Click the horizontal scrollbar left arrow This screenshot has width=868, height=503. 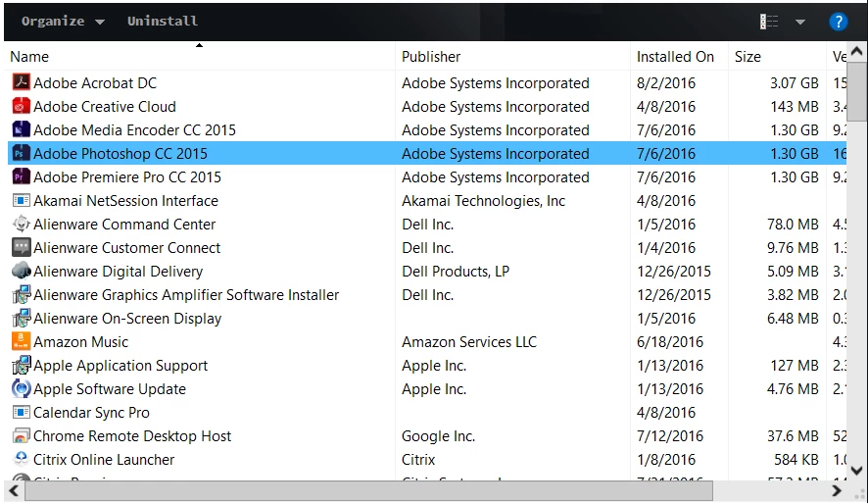(x=14, y=491)
